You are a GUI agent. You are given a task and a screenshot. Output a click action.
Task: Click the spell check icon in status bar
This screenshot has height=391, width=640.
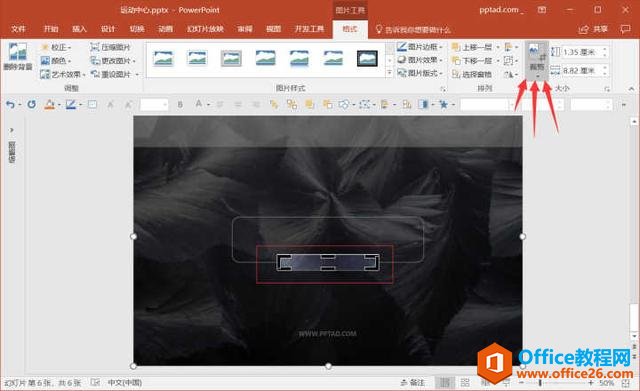95,382
